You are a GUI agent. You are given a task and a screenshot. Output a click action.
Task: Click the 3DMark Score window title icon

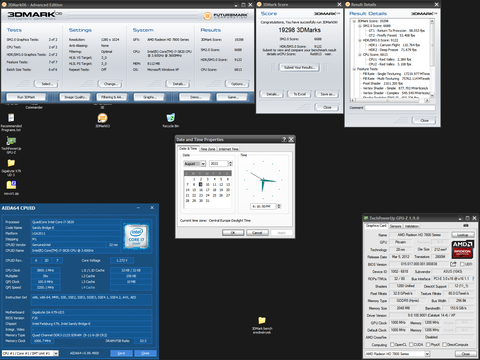[259, 4]
